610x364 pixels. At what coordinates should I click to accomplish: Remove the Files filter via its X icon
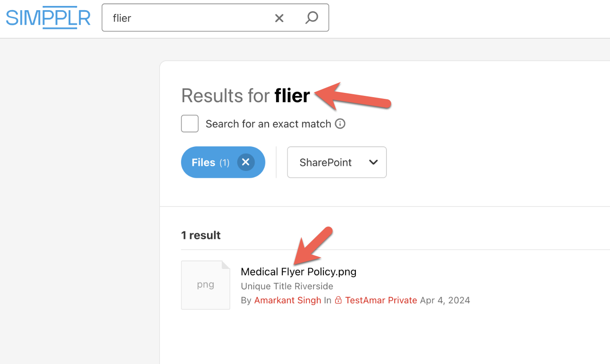point(246,162)
